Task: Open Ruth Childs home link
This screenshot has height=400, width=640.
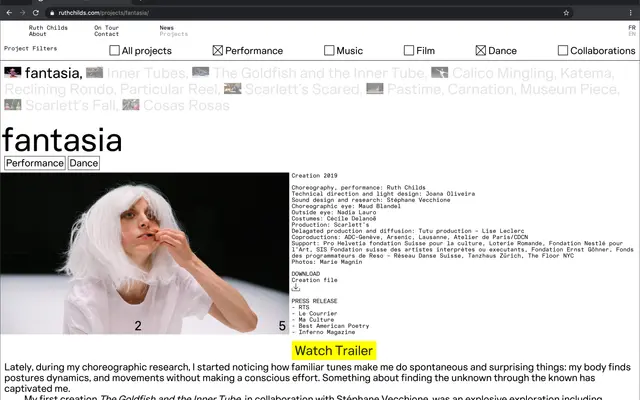Action: 48,28
